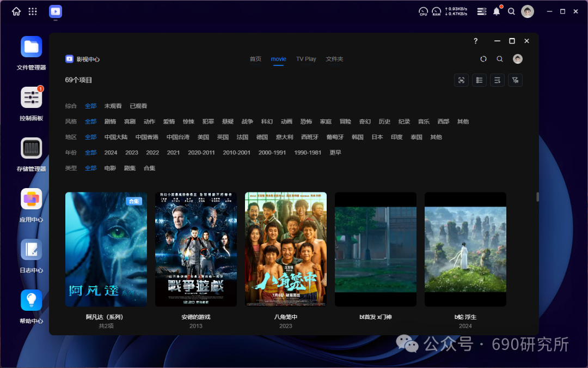Screen dimensions: 588x368
Task: Filter type by 电影
Action: tap(110, 168)
